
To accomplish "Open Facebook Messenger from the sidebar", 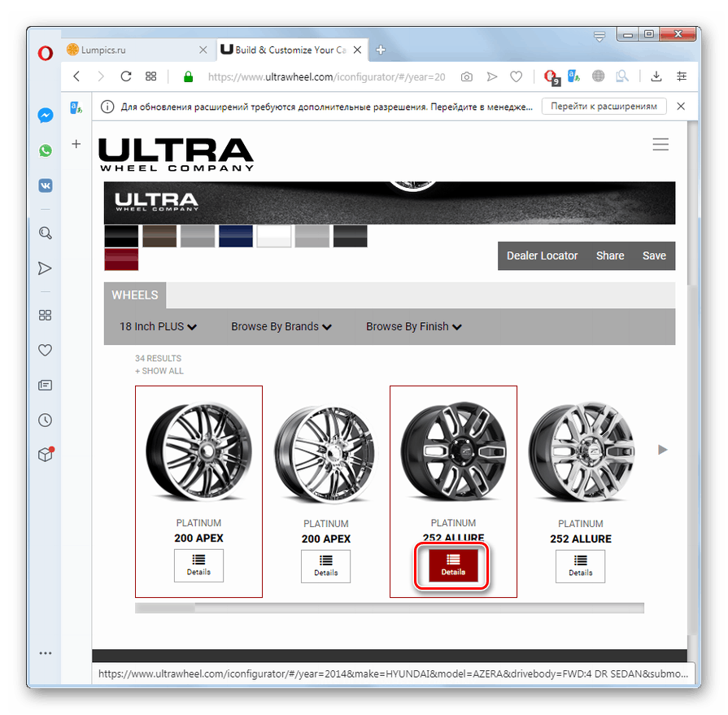I will [45, 116].
